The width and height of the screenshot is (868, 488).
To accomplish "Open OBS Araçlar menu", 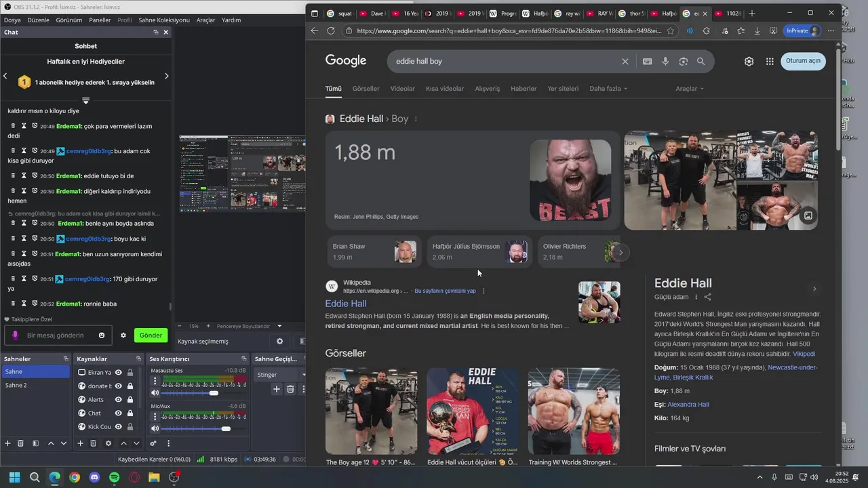I will (205, 20).
